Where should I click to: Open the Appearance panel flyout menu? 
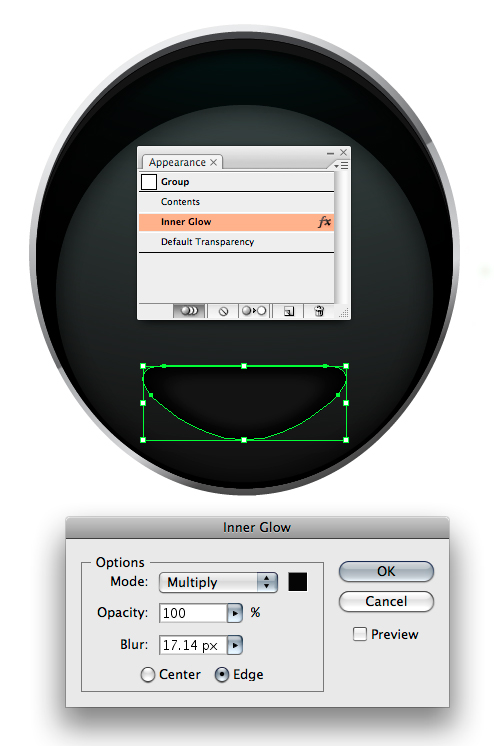click(x=341, y=166)
